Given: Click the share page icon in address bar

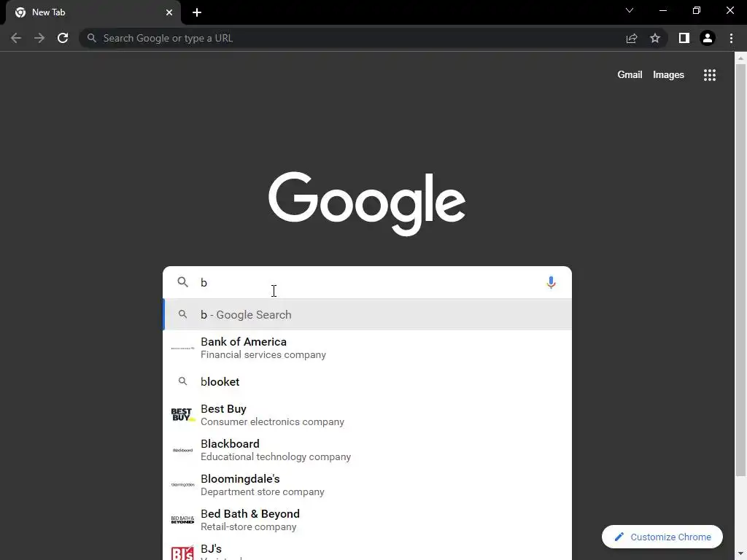Looking at the screenshot, I should click(x=632, y=38).
